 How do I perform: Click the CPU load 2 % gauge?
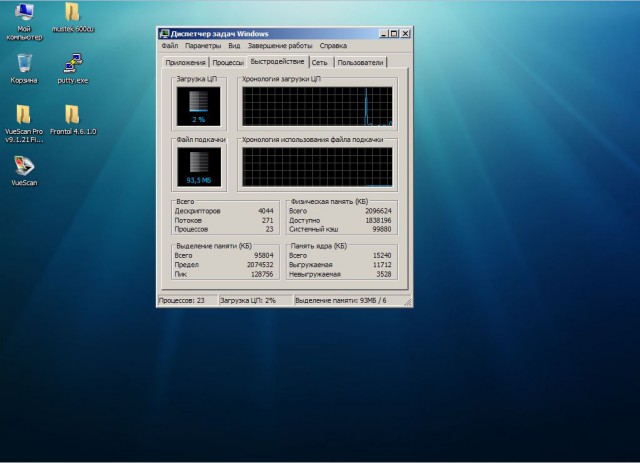pyautogui.click(x=198, y=106)
